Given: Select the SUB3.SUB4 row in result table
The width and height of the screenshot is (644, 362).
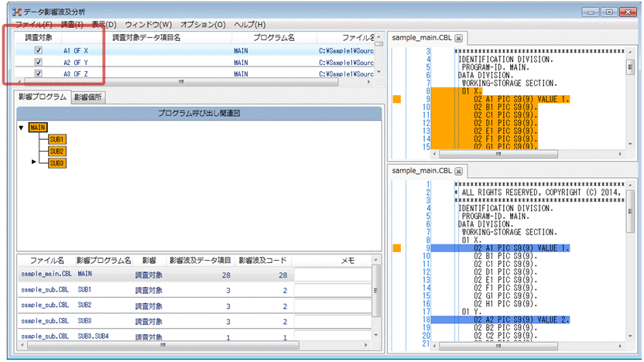Looking at the screenshot, I should pyautogui.click(x=195, y=336).
